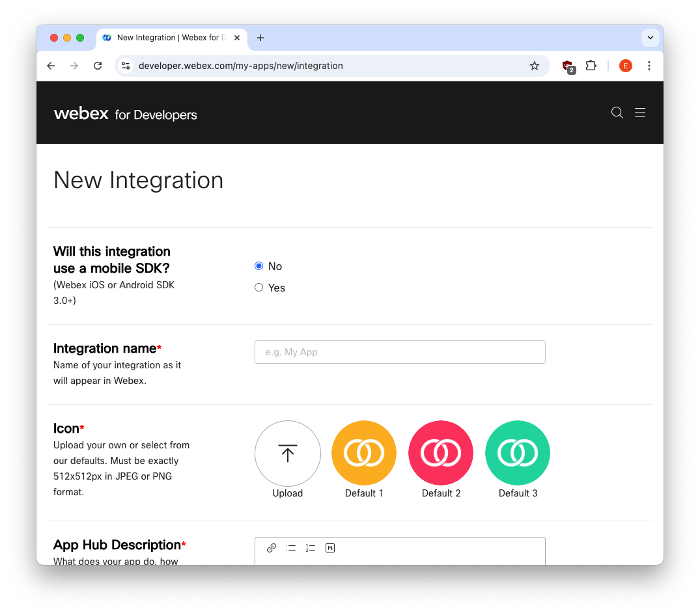Select No for mobile SDK usage
The width and height of the screenshot is (700, 613).
pyautogui.click(x=259, y=266)
